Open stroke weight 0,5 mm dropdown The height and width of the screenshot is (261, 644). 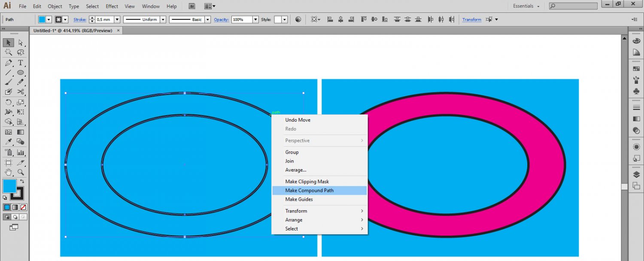[x=117, y=19]
